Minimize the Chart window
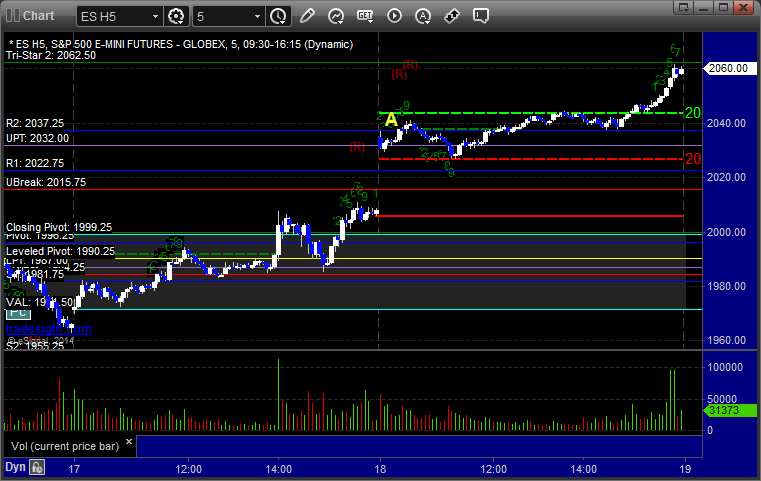The width and height of the screenshot is (761, 481). pyautogui.click(x=703, y=7)
